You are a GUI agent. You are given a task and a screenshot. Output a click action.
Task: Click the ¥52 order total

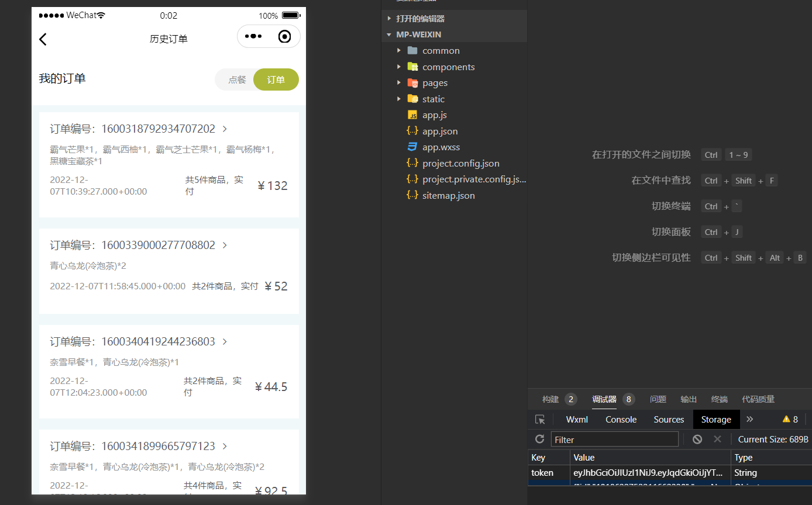tap(276, 286)
